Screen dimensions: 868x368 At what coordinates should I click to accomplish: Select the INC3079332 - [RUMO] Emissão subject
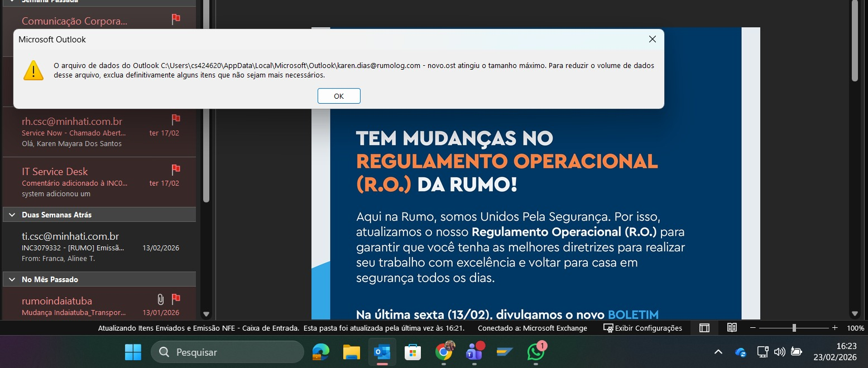[x=73, y=248]
